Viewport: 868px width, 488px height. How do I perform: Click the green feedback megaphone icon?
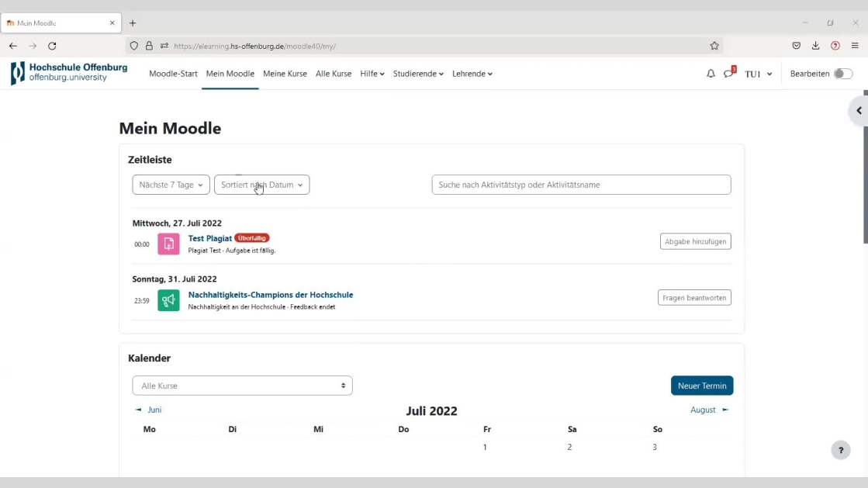click(168, 300)
